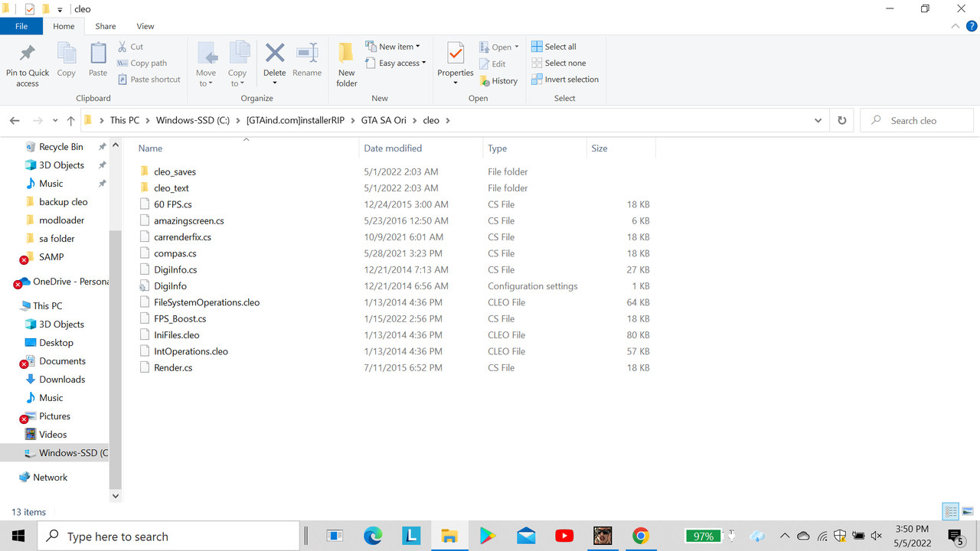Sort files by Type column header
The image size is (980, 551).
pos(534,148)
